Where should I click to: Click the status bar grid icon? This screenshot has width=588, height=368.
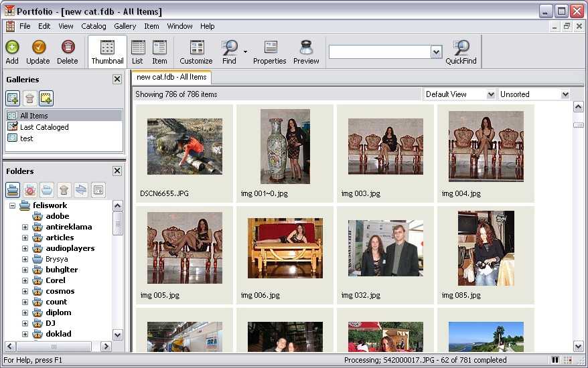(568, 360)
